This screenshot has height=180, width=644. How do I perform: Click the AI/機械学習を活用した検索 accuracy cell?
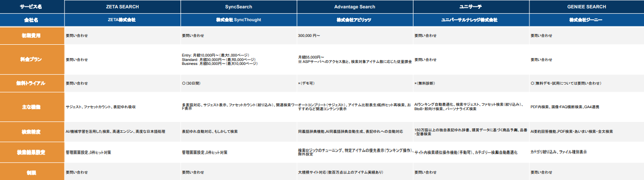tap(122, 132)
